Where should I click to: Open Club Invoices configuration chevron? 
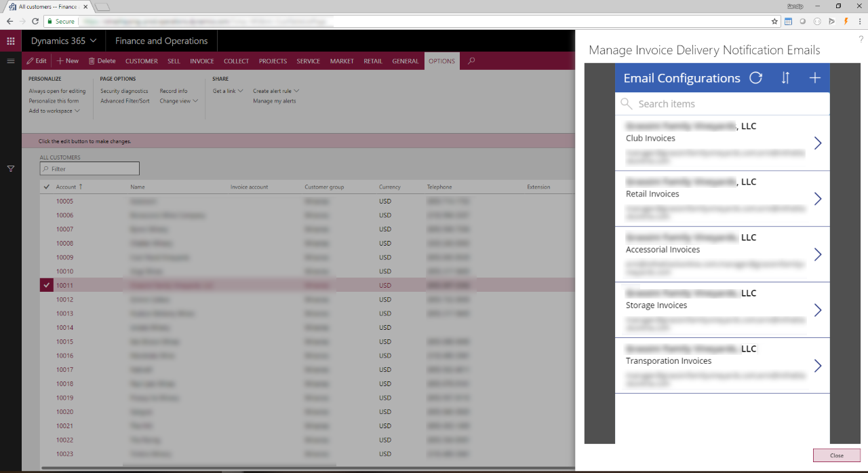pyautogui.click(x=817, y=143)
